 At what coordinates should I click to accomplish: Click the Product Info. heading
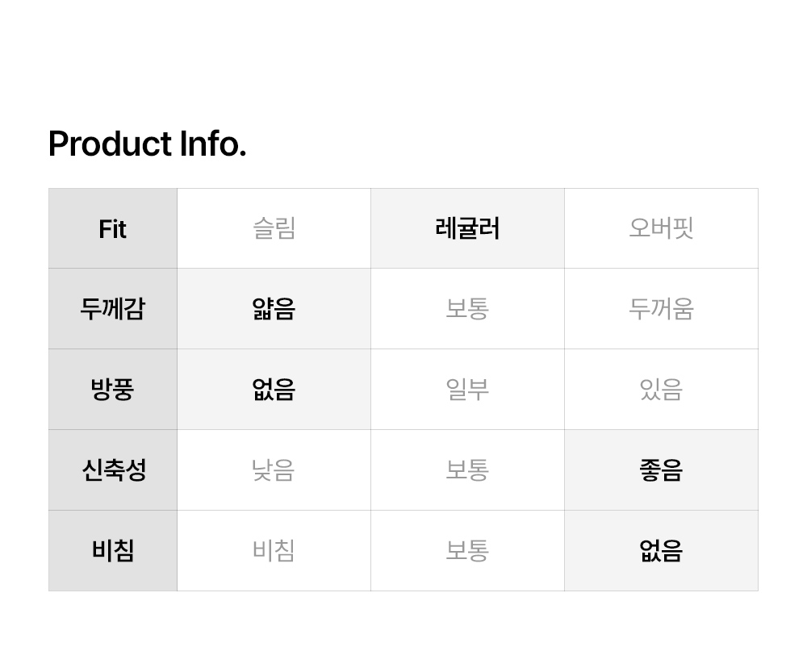[147, 144]
